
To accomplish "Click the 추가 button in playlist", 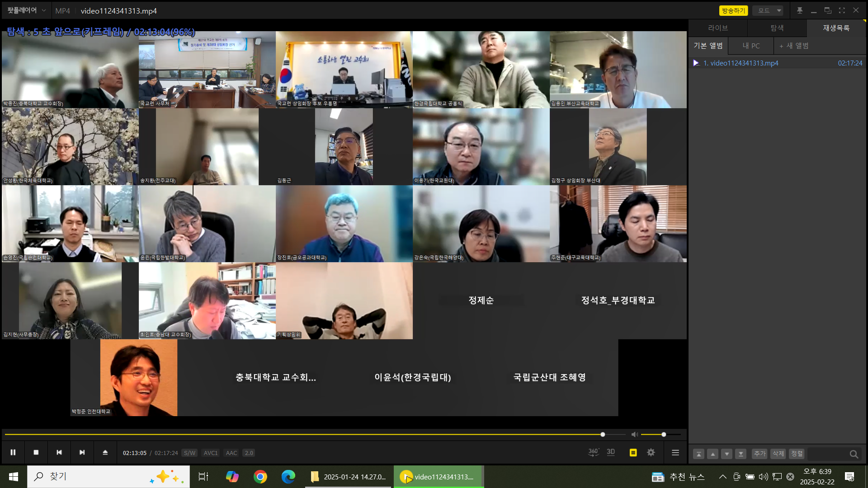I will pos(759,454).
